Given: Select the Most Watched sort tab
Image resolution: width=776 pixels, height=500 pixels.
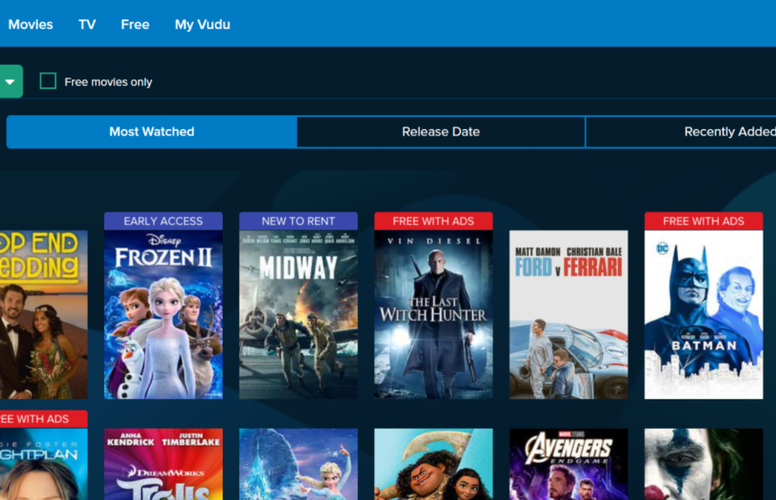Looking at the screenshot, I should [151, 132].
